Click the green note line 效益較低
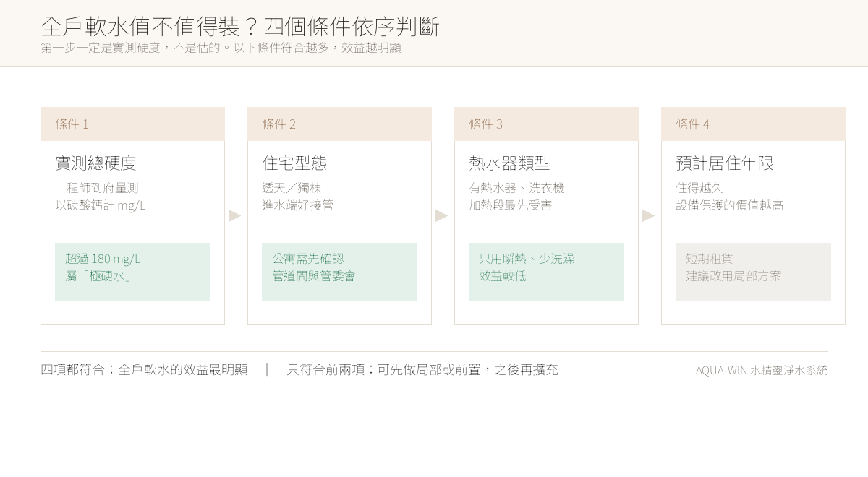868x477 pixels. point(502,276)
